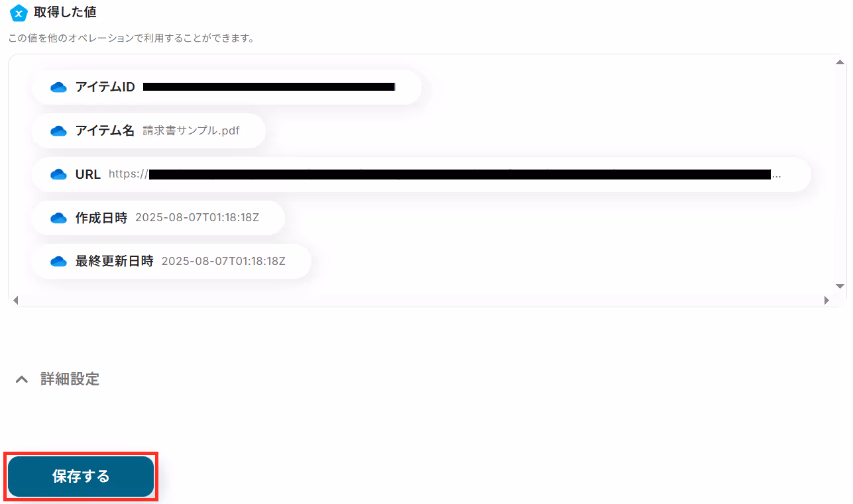Click the 取得した値 heading text

(65, 13)
